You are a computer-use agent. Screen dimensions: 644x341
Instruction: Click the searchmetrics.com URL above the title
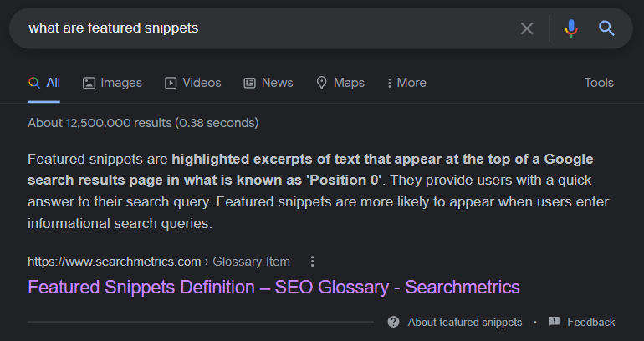pyautogui.click(x=115, y=261)
